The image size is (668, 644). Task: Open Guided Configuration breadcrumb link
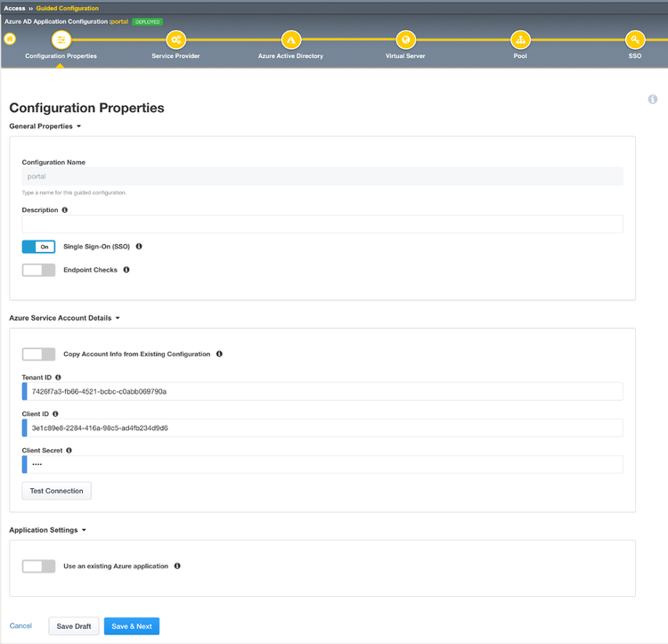click(x=68, y=8)
